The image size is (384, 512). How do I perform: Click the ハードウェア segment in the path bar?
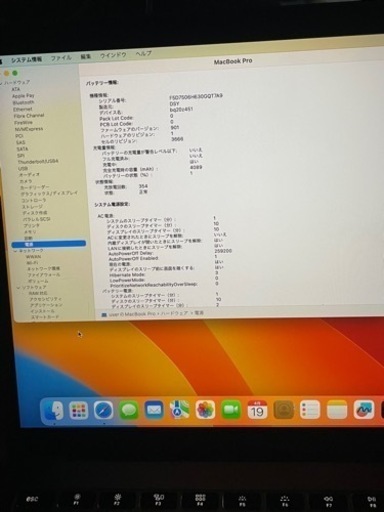coord(174,314)
